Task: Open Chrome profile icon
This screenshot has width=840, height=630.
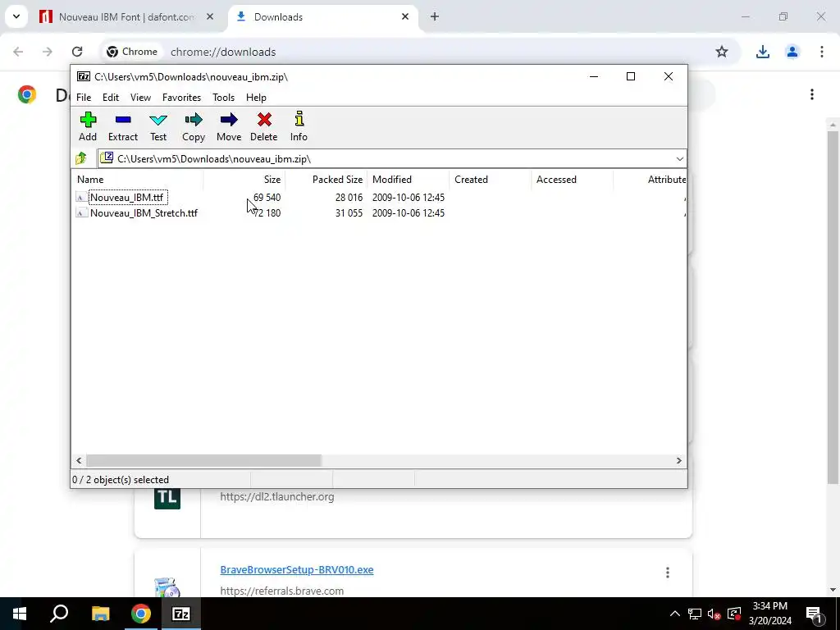Action: pos(792,52)
